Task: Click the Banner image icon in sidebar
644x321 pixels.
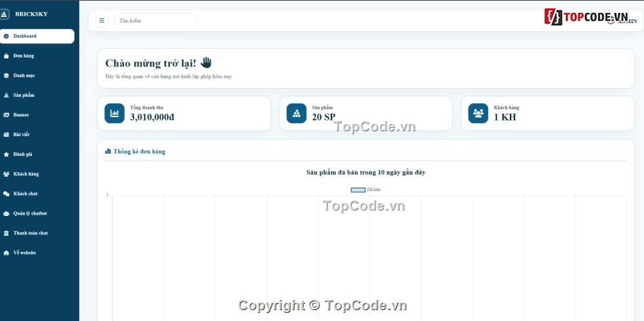Action: [6, 115]
